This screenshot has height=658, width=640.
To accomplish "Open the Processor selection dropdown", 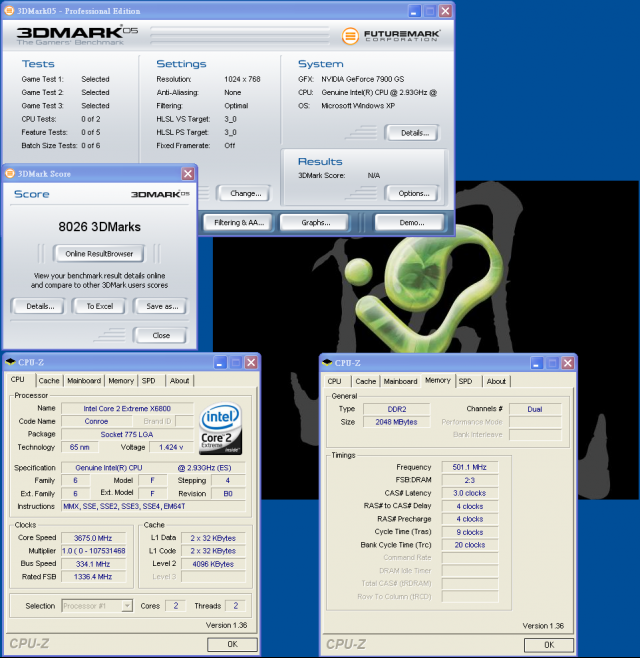I will (127, 606).
